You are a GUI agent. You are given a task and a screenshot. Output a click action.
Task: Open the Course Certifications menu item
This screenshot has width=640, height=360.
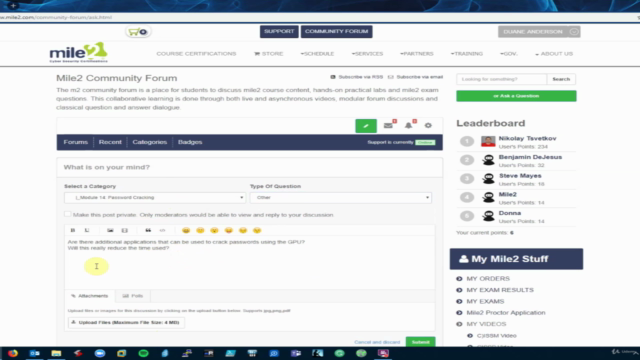(196, 54)
